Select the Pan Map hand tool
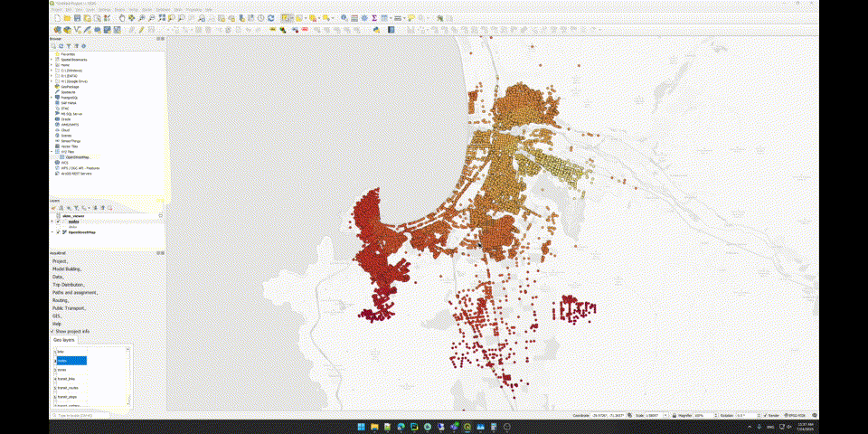 click(122, 18)
